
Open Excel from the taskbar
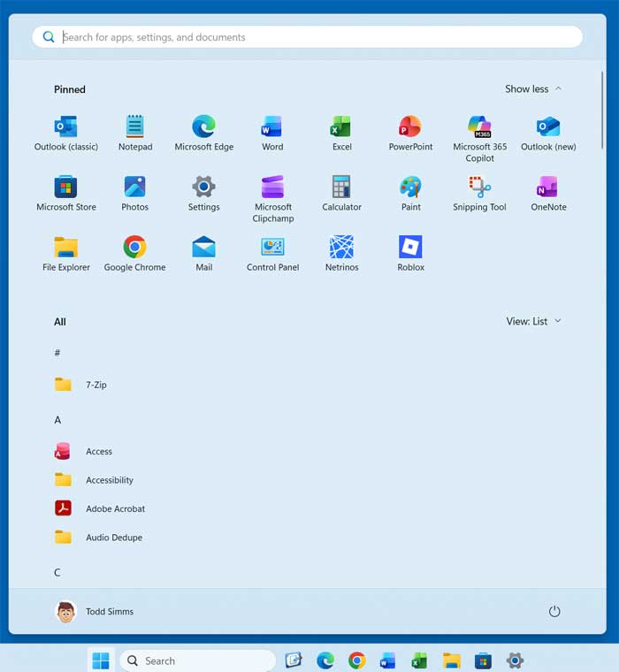(419, 661)
